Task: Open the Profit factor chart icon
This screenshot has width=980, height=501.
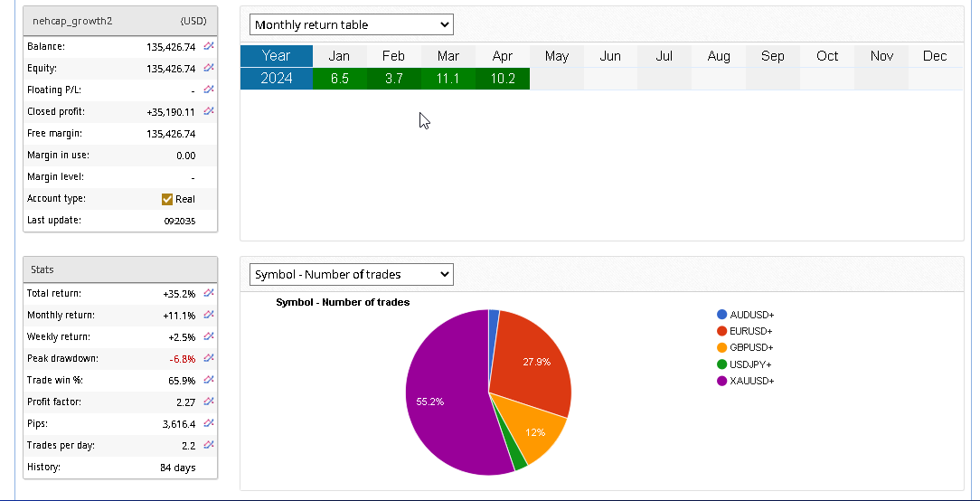Action: coord(209,402)
